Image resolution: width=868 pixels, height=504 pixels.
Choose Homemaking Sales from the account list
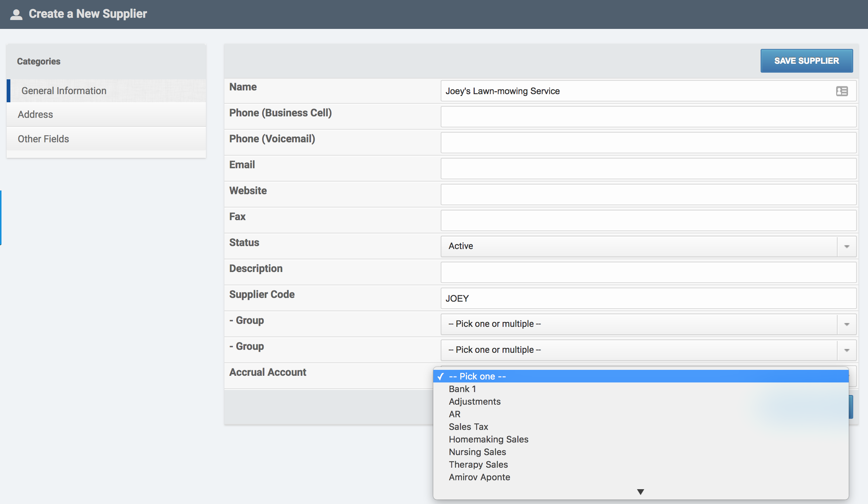coord(641,439)
